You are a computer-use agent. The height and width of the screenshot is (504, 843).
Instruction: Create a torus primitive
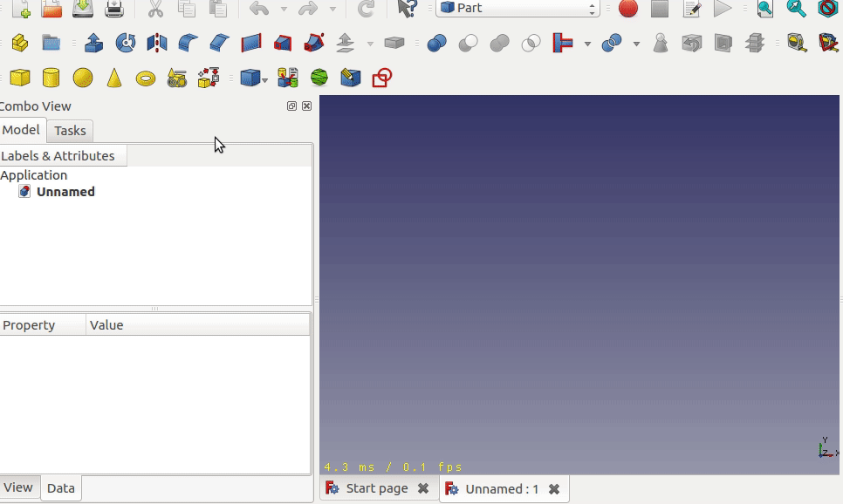click(145, 78)
